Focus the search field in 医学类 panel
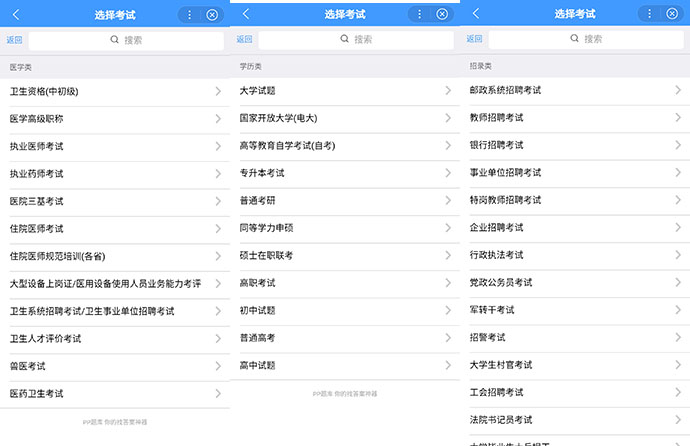 coord(126,40)
